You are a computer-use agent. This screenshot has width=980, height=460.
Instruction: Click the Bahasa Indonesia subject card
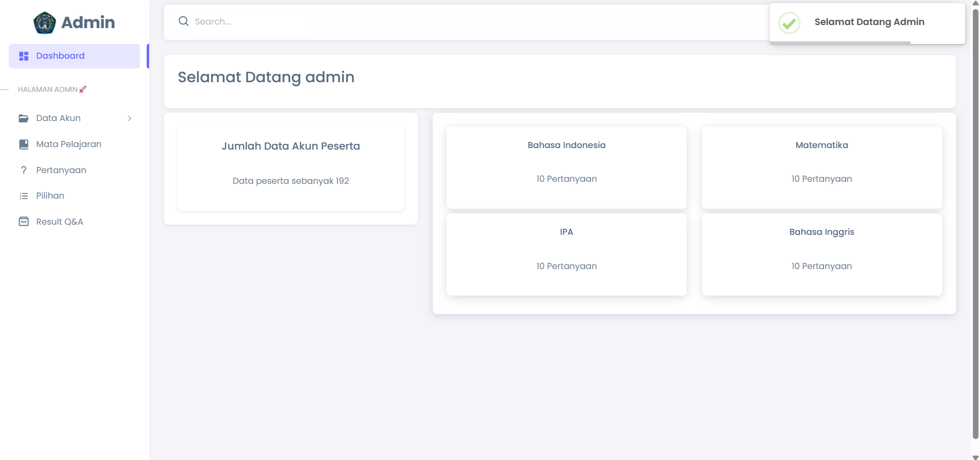[x=566, y=167]
